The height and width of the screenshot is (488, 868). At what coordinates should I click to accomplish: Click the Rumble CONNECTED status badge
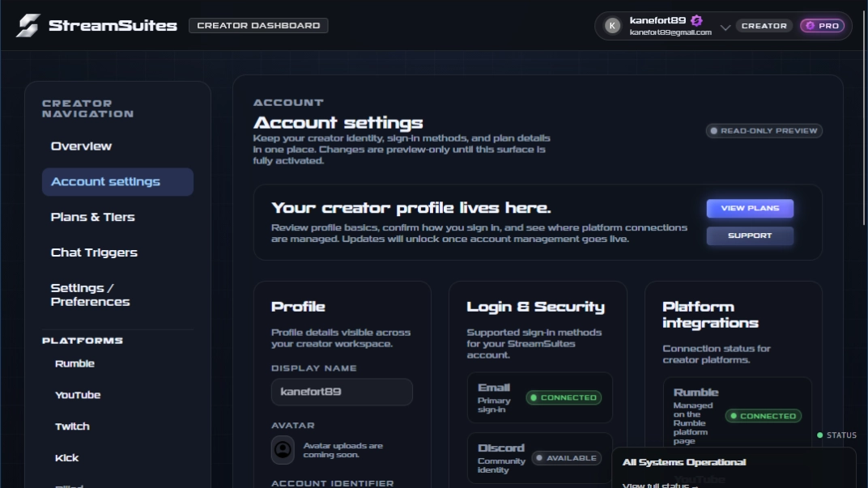tap(763, 416)
